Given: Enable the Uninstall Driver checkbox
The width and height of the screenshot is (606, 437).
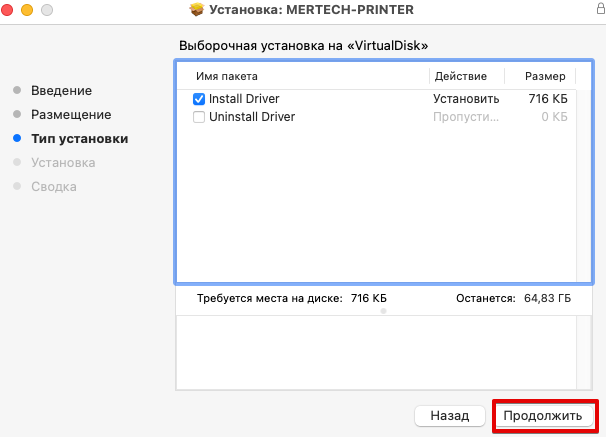Looking at the screenshot, I should pos(199,117).
